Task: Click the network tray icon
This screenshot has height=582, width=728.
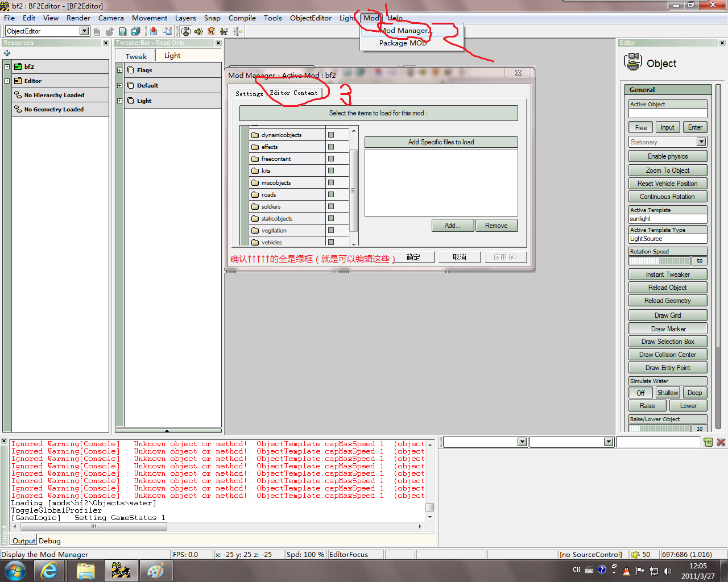Action: [x=653, y=571]
